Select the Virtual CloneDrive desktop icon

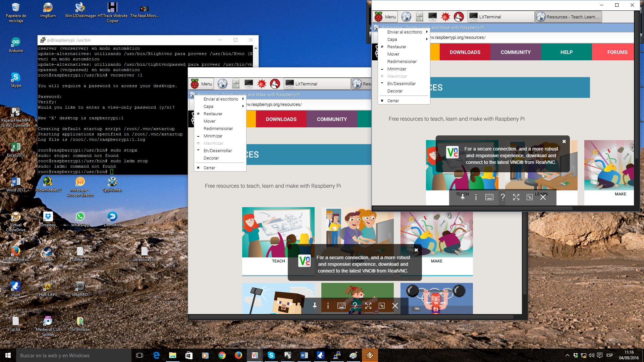tap(16, 222)
